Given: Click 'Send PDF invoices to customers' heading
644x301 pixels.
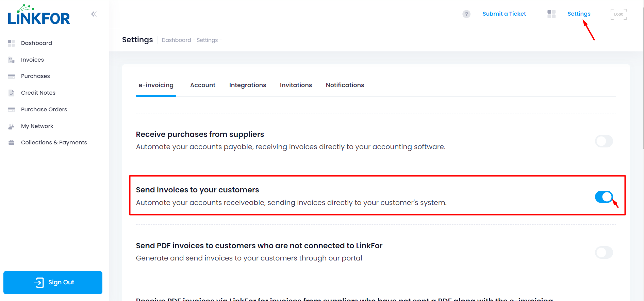Looking at the screenshot, I should 259,245.
